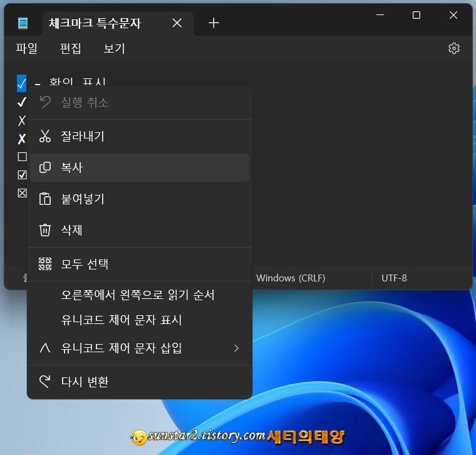Viewport: 476px width, 455px height.
Task: Click the scissors cut icon
Action: coord(45,136)
